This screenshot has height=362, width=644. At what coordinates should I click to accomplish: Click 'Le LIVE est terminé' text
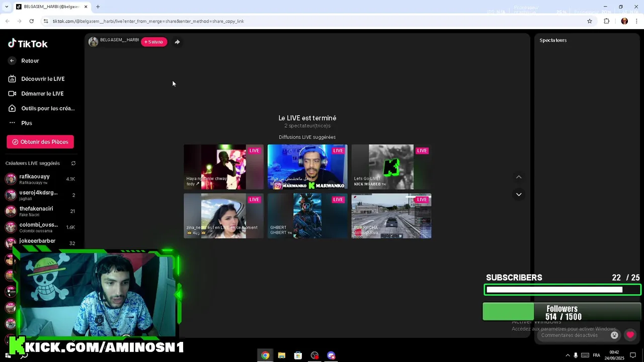[307, 118]
